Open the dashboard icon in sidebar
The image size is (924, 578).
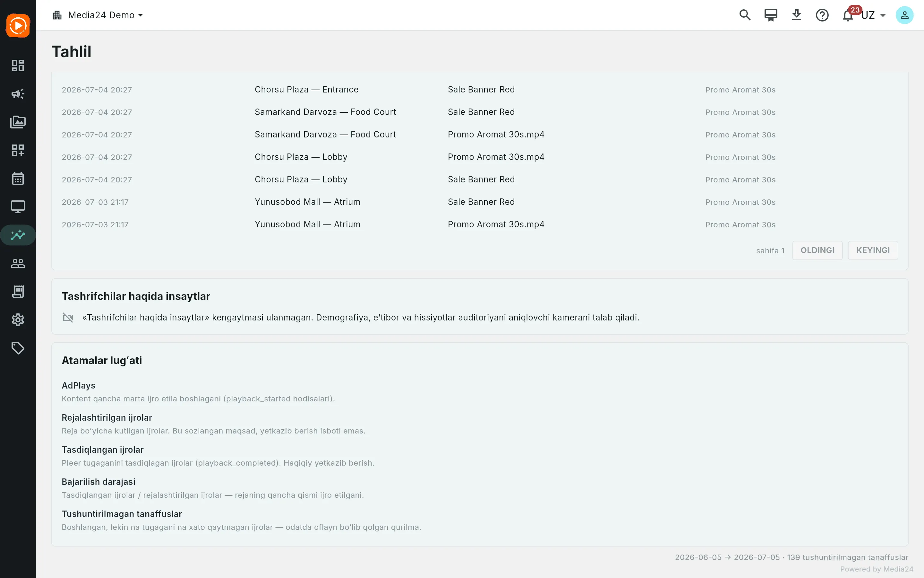(x=18, y=66)
